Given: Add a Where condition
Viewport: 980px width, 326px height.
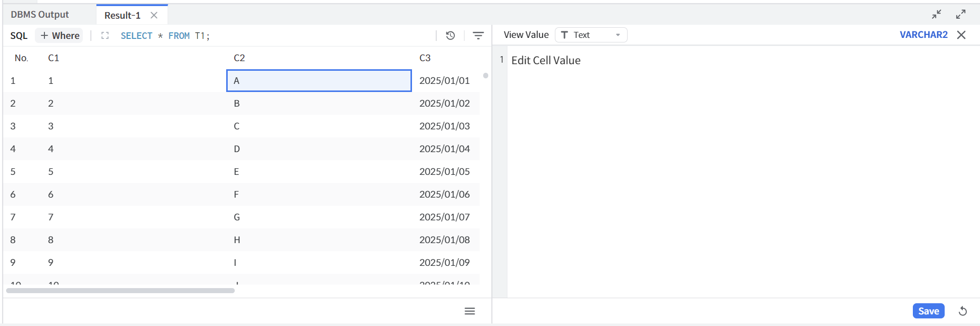Looking at the screenshot, I should tap(60, 35).
